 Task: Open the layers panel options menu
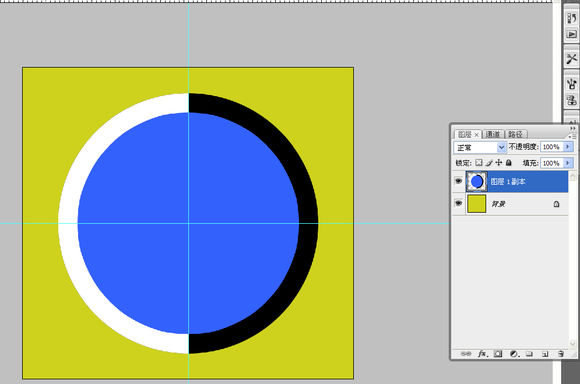pos(573,136)
